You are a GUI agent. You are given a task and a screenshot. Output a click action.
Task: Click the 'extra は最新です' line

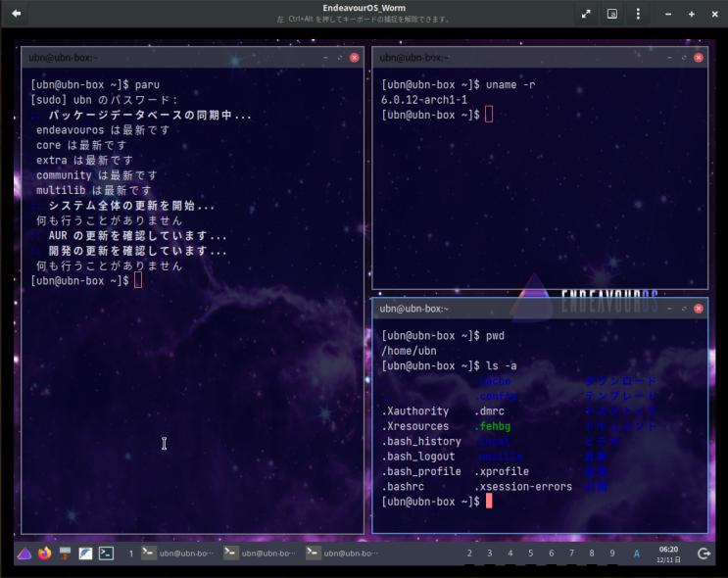click(x=84, y=160)
